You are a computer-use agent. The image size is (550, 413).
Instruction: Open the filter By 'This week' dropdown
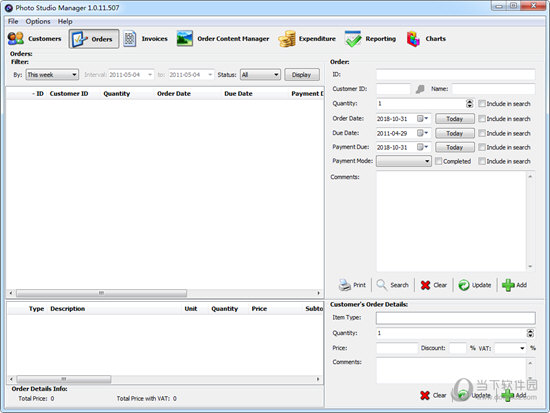pos(52,75)
